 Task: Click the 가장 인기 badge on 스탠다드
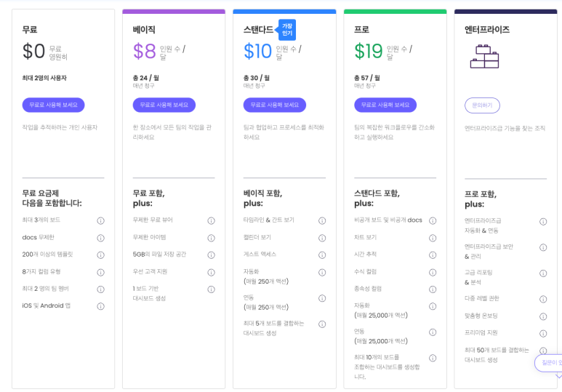coord(287,29)
